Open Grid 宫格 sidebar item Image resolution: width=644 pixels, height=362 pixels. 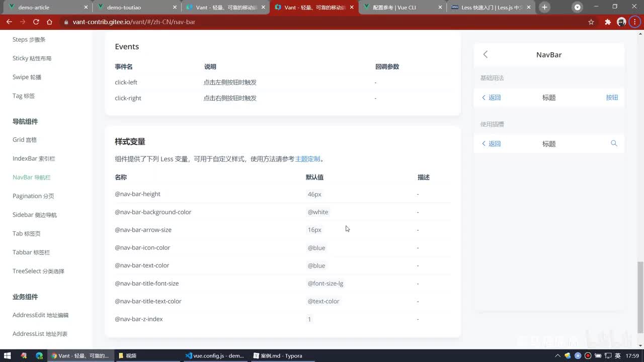click(25, 140)
